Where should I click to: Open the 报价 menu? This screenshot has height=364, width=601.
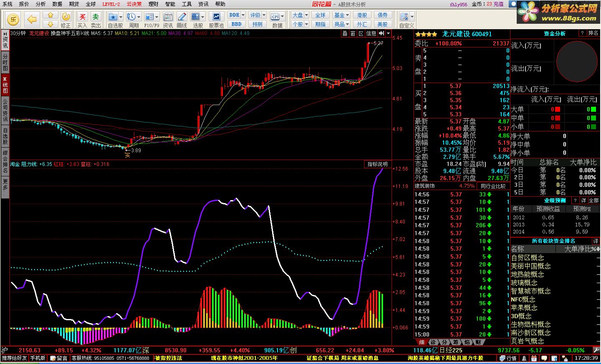(x=24, y=4)
